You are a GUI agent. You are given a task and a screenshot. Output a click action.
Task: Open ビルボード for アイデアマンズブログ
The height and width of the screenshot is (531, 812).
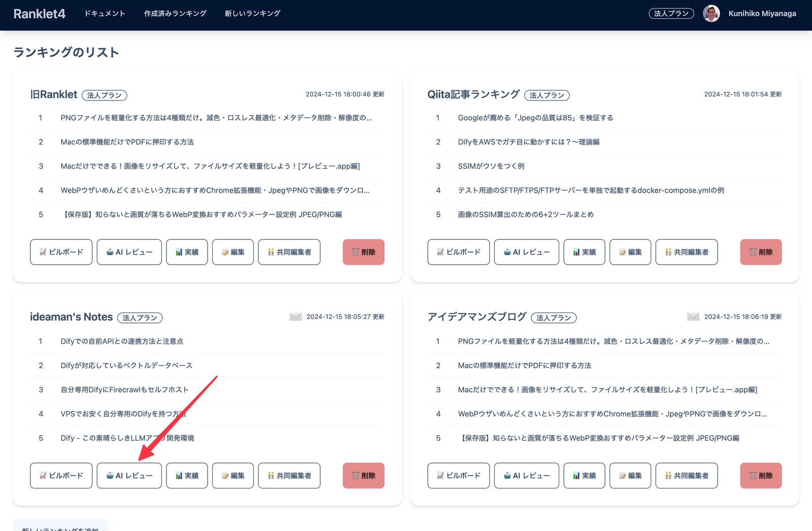pos(458,476)
